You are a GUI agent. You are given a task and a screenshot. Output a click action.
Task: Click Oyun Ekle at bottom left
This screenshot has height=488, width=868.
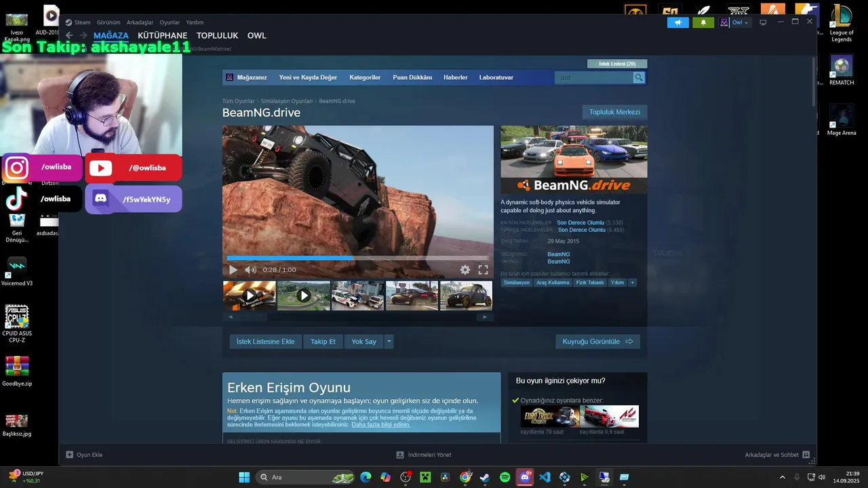84,455
